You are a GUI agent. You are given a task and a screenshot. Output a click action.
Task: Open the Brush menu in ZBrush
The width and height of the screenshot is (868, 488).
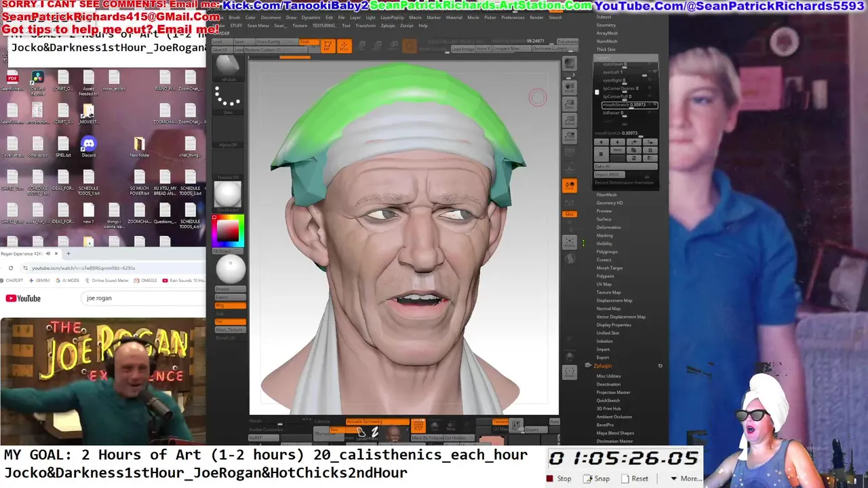(235, 18)
